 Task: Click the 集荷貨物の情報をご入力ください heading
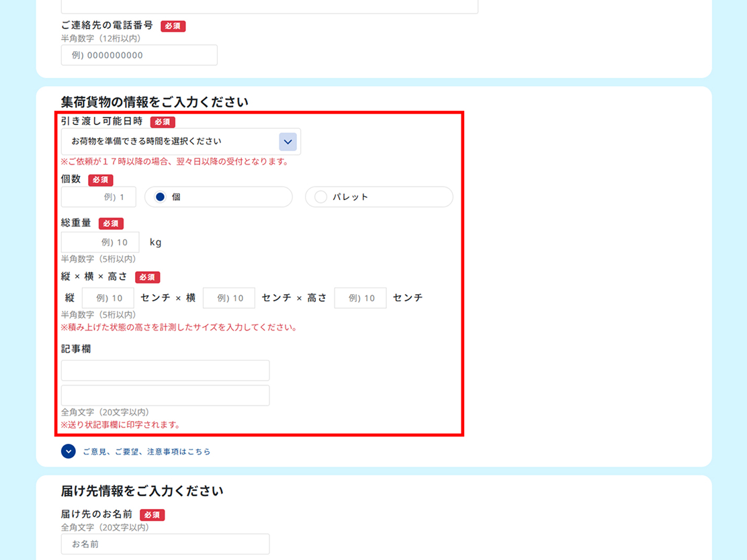click(155, 102)
